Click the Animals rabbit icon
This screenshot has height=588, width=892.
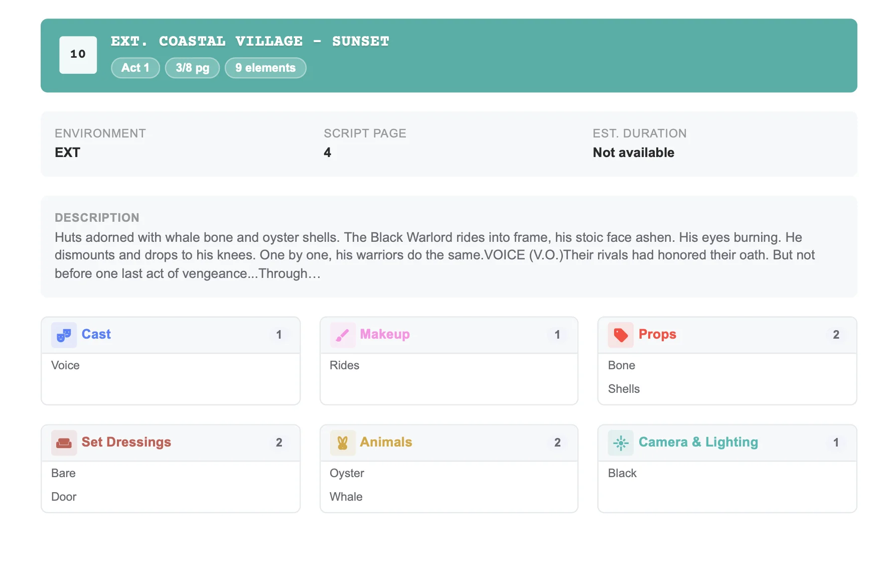click(x=343, y=443)
